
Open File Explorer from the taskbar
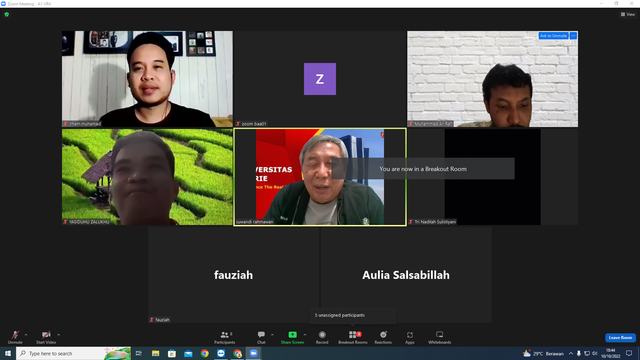click(x=156, y=353)
